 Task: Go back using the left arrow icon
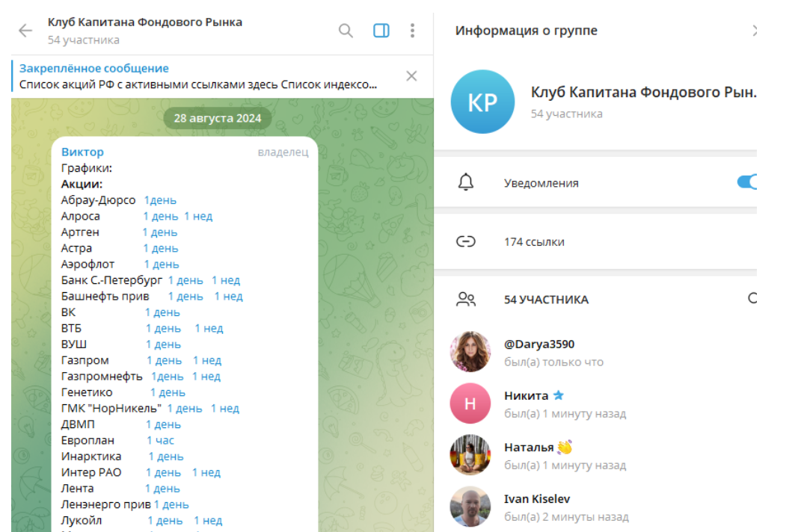pos(25,31)
